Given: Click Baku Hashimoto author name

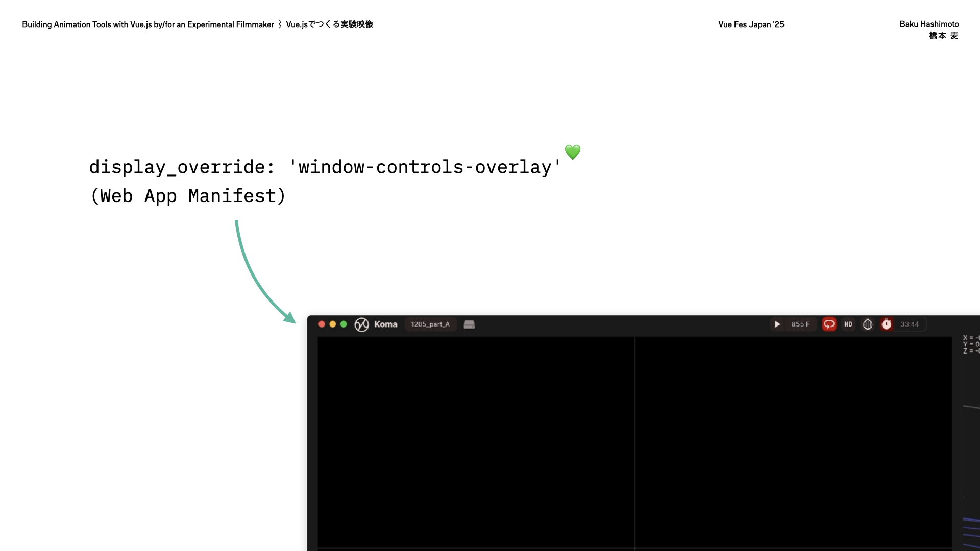Looking at the screenshot, I should (x=928, y=24).
